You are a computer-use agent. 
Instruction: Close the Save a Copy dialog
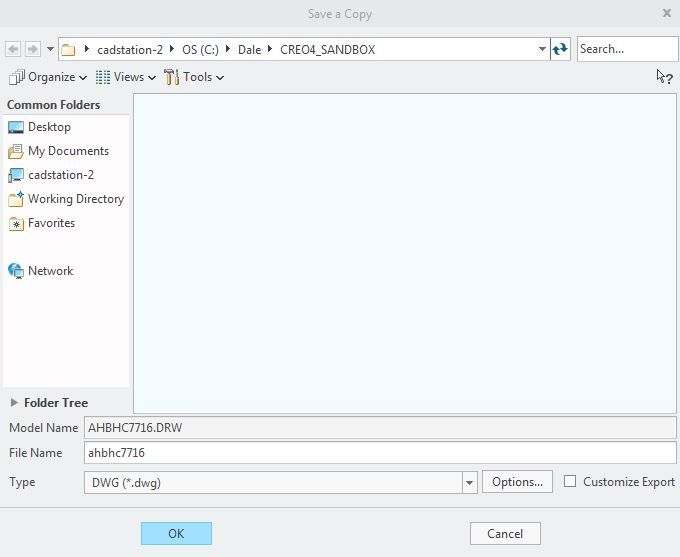coord(667,13)
